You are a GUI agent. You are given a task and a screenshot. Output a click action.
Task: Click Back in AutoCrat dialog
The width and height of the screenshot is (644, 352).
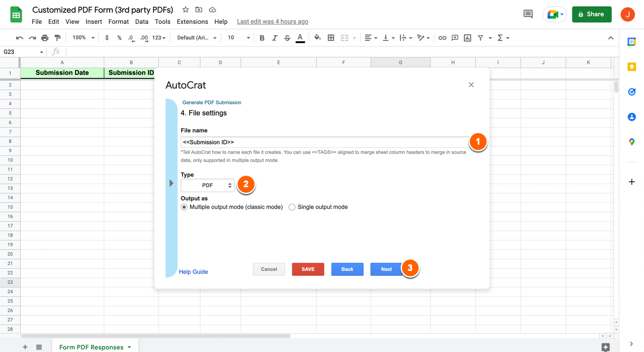click(x=347, y=269)
